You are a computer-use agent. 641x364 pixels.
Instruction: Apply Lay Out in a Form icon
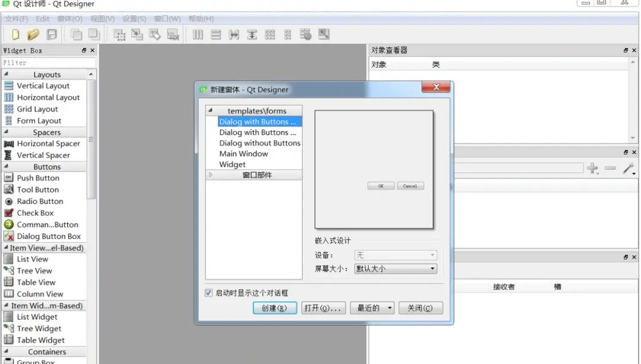288,35
